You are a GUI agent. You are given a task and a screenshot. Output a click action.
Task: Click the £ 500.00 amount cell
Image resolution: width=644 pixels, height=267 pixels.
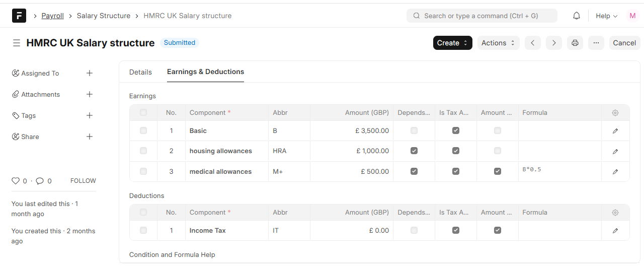[x=352, y=172]
